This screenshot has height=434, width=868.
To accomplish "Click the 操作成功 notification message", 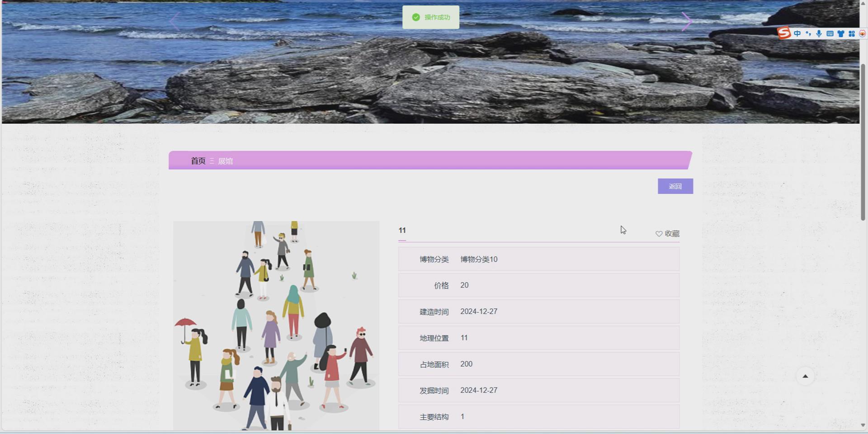I will point(437,17).
